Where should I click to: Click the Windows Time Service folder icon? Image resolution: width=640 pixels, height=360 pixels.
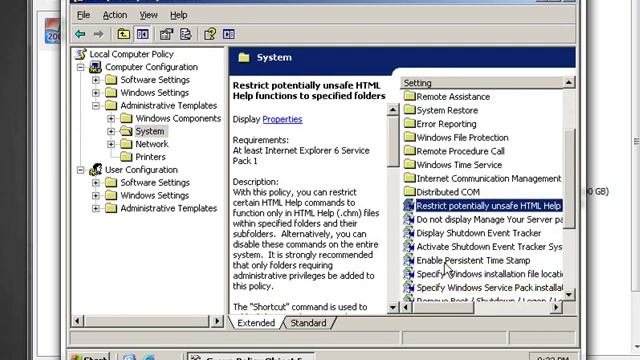[x=409, y=164]
